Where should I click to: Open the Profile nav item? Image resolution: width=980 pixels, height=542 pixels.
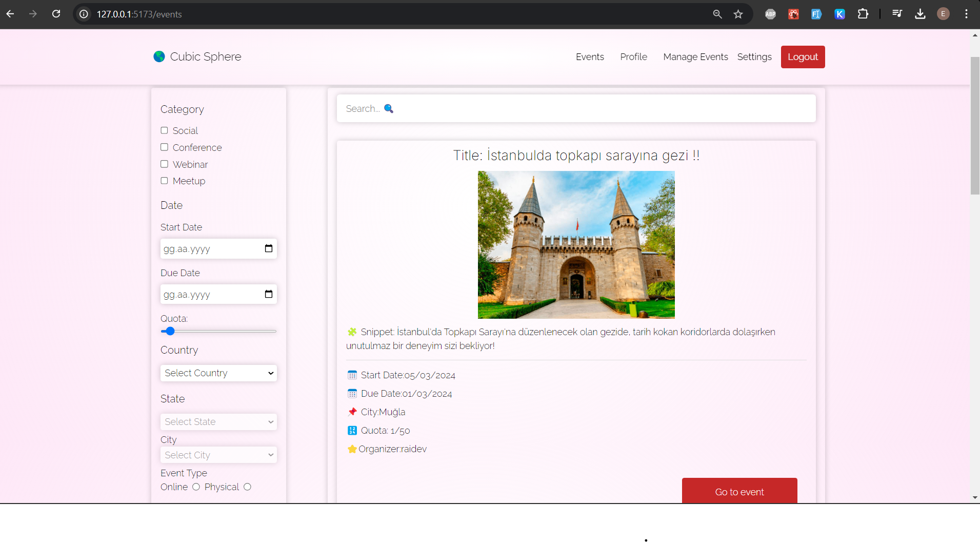633,57
